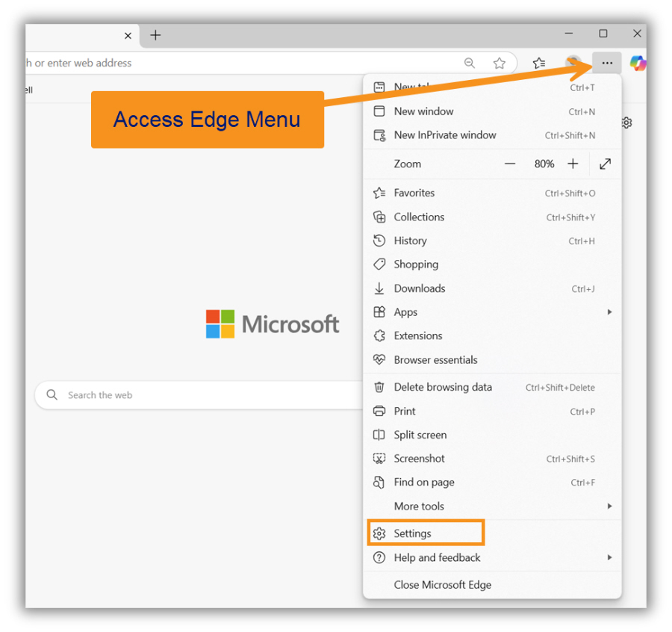Image resolution: width=672 pixels, height=632 pixels.
Task: Add current page to favorites via star icon
Action: 500,63
